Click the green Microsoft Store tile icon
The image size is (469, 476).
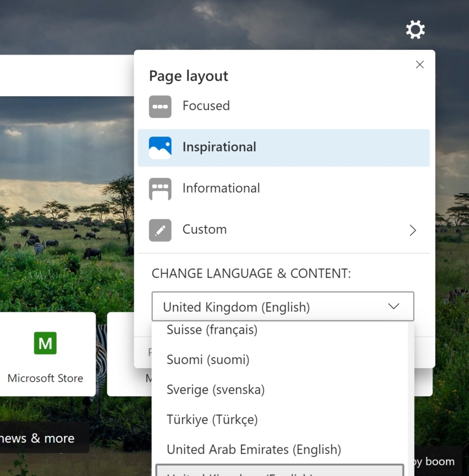pos(45,343)
